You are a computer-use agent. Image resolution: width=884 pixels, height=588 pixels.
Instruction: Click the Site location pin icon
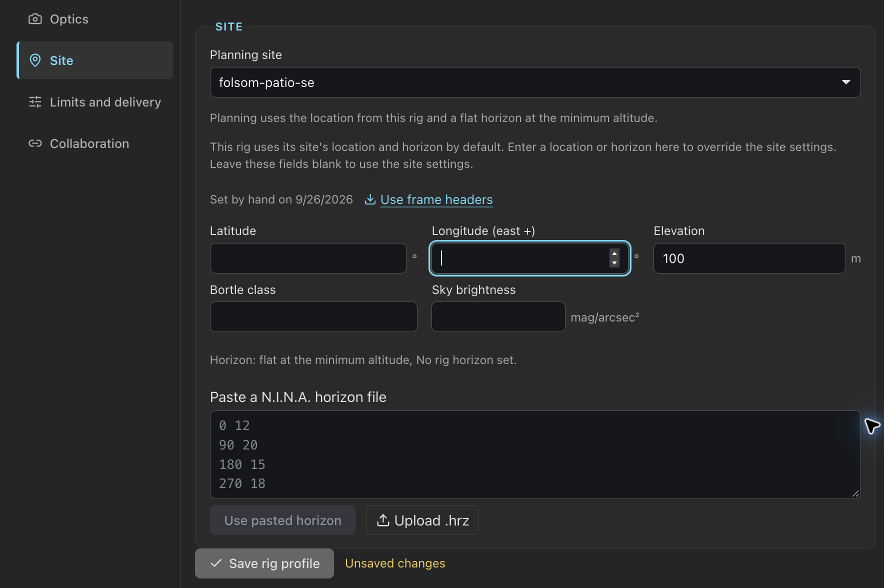35,60
